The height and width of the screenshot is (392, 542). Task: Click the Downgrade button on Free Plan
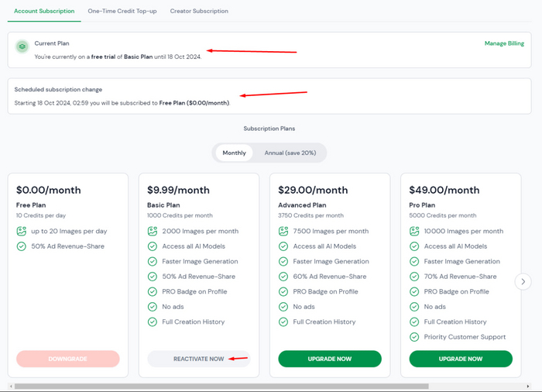click(68, 359)
